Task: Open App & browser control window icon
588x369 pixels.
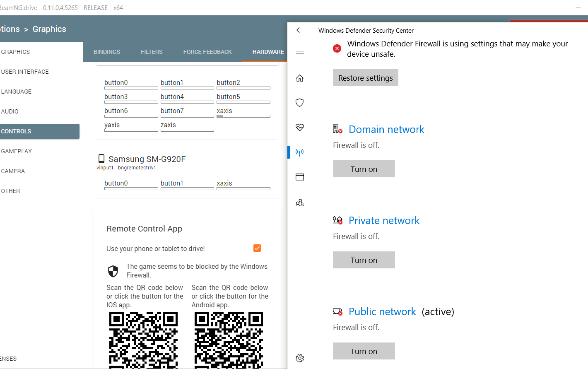Action: click(300, 177)
